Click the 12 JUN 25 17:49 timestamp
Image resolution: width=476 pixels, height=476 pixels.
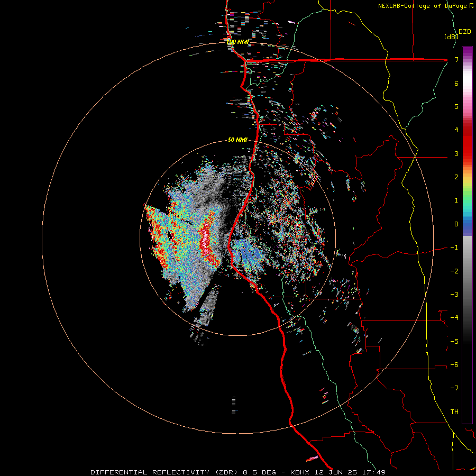[x=349, y=472]
